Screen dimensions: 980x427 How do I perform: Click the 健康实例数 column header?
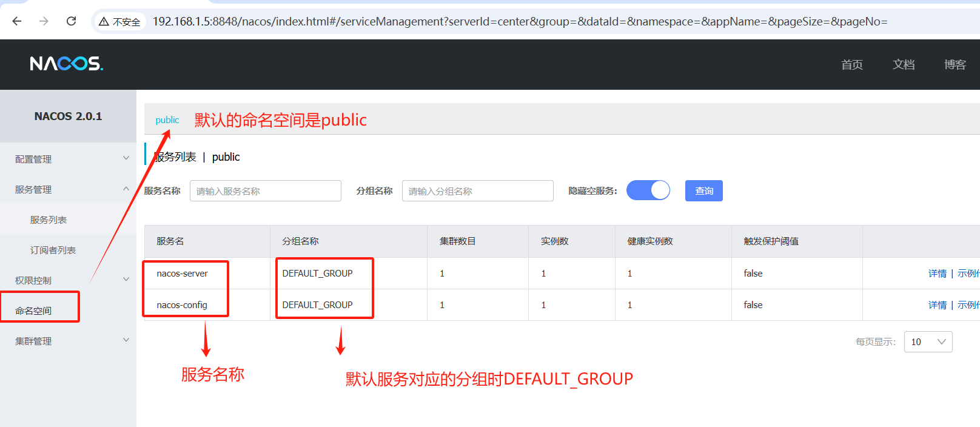click(x=650, y=241)
